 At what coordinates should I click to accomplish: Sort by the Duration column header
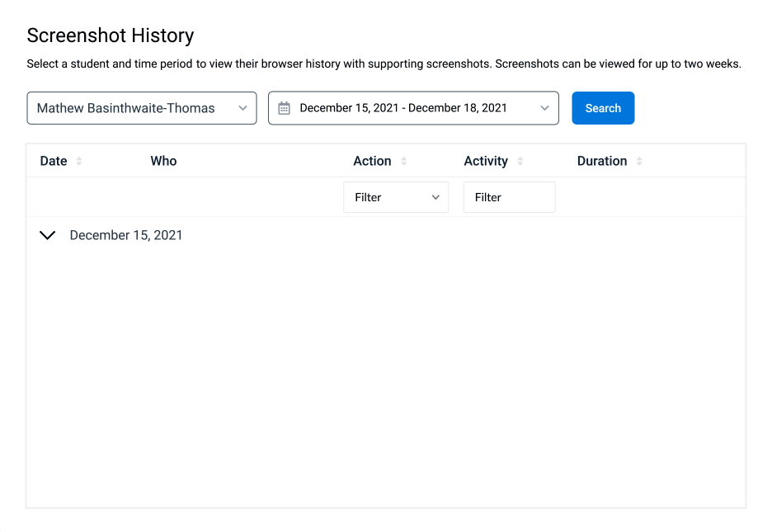602,161
